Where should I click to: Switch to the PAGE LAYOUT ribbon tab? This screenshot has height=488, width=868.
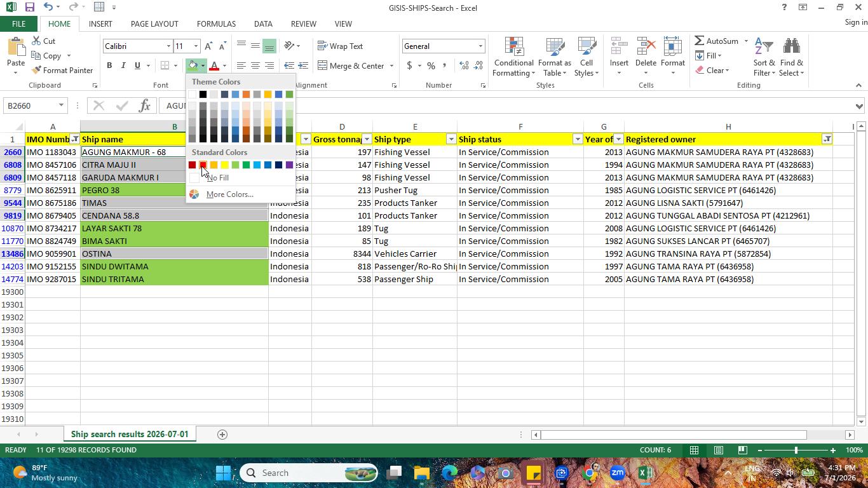click(154, 24)
